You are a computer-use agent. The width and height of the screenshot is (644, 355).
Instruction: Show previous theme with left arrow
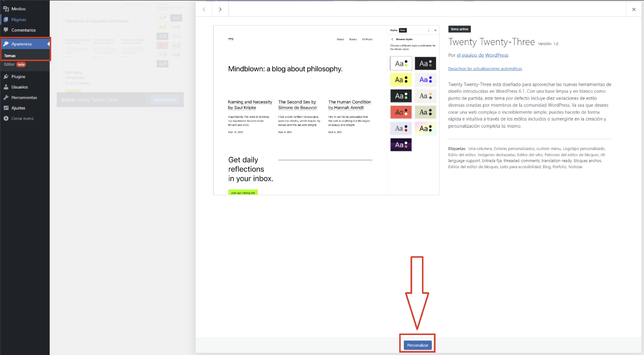[x=204, y=9]
